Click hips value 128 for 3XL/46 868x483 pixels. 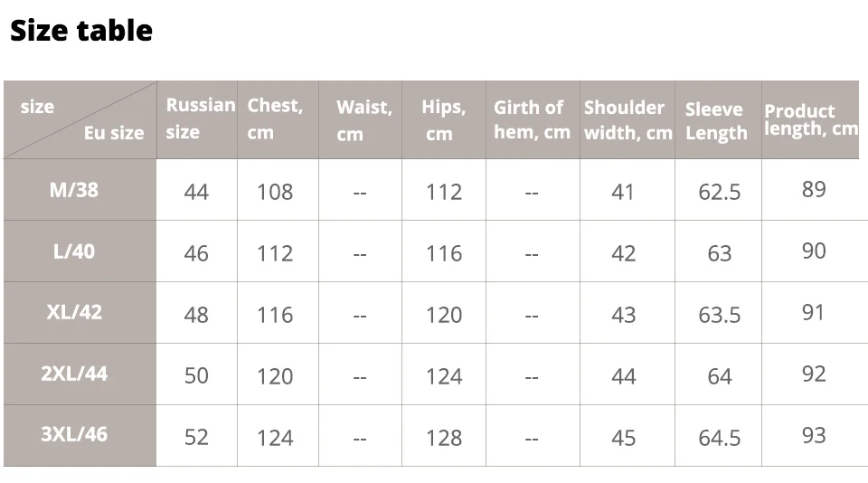444,438
